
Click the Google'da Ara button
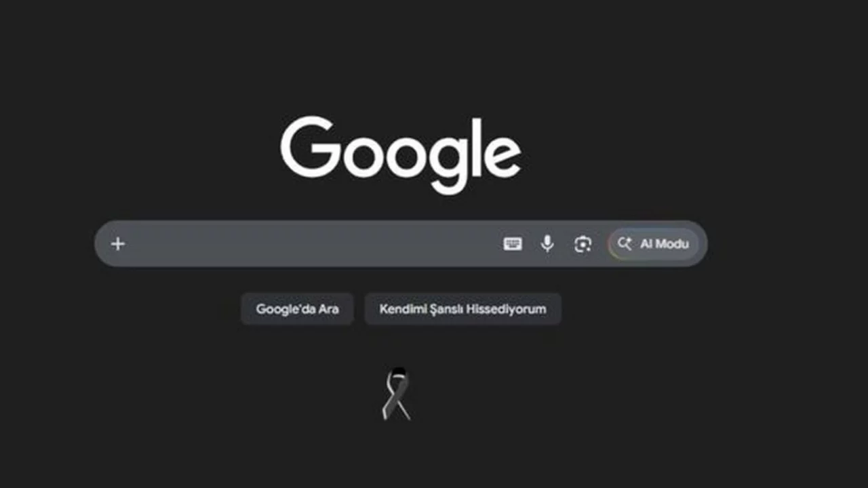297,309
